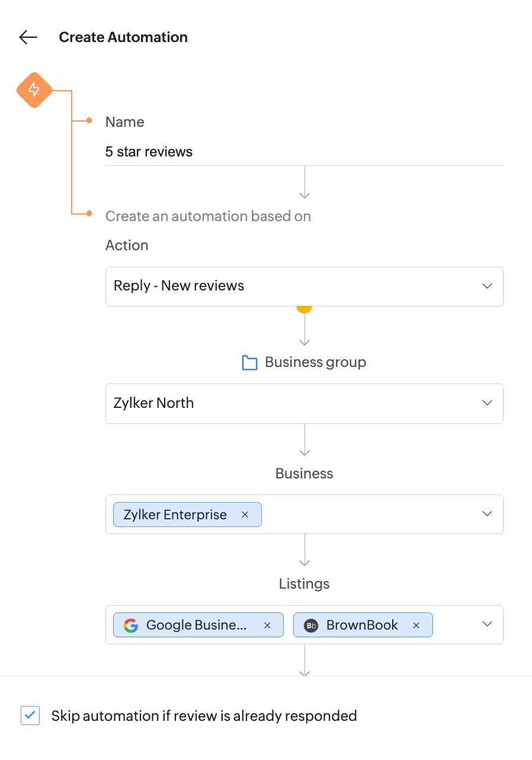
Task: Expand the Business multi-select chevron
Action: [x=487, y=514]
